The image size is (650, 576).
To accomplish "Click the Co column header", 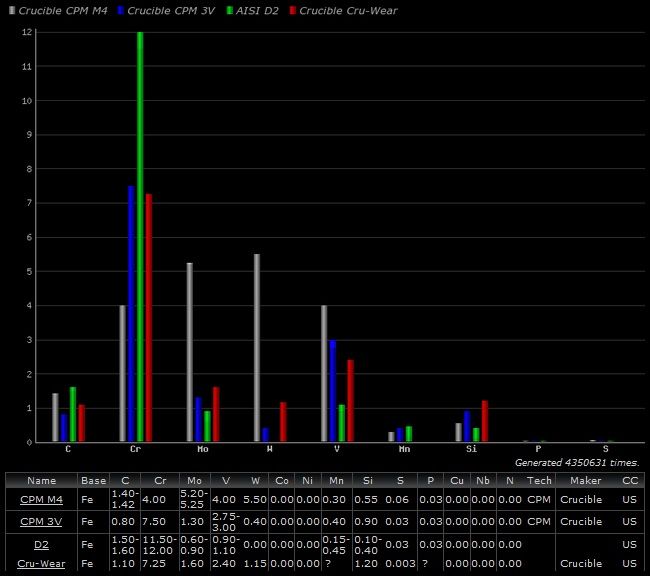I will click(281, 480).
